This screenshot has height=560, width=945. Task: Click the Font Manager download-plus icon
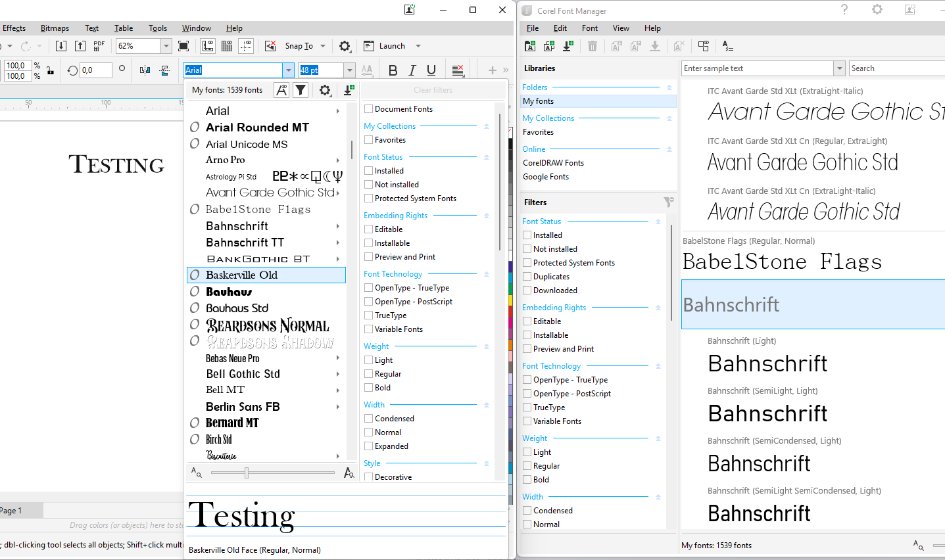click(x=568, y=46)
